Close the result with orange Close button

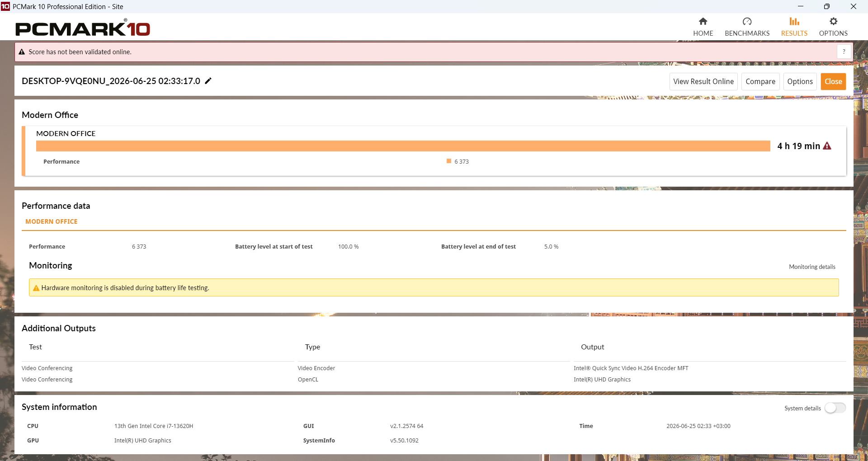[x=833, y=81]
